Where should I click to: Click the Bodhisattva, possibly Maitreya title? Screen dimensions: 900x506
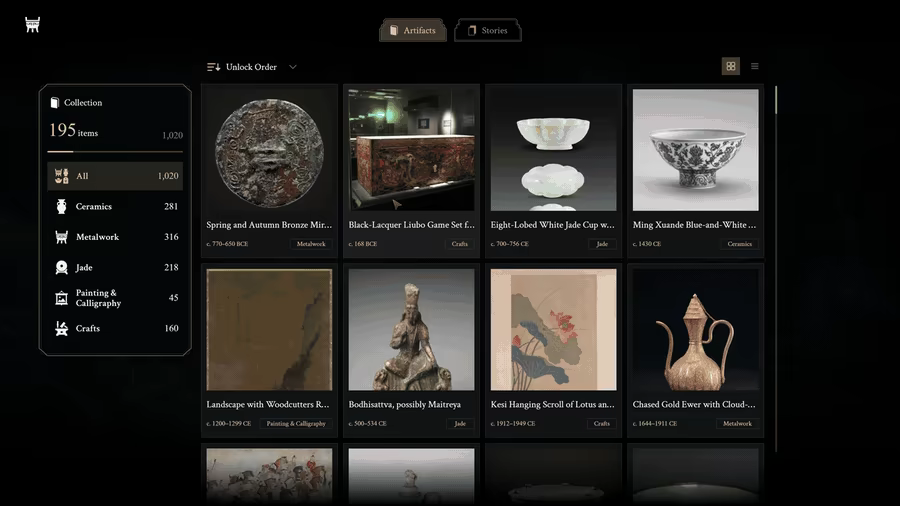[x=405, y=404]
